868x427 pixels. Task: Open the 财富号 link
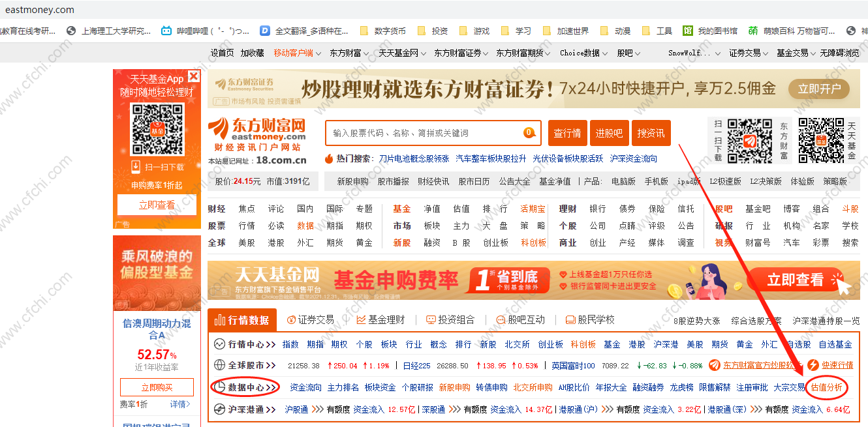click(758, 243)
